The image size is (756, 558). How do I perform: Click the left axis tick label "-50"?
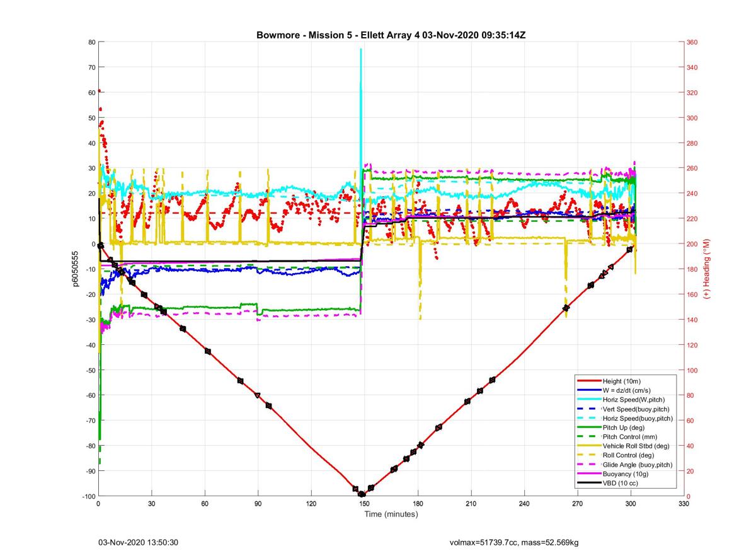tap(89, 370)
